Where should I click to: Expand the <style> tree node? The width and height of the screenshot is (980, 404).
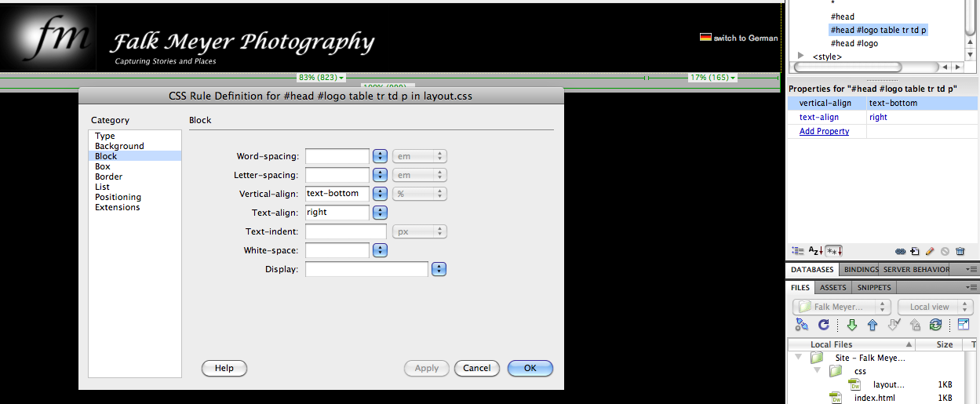point(801,56)
